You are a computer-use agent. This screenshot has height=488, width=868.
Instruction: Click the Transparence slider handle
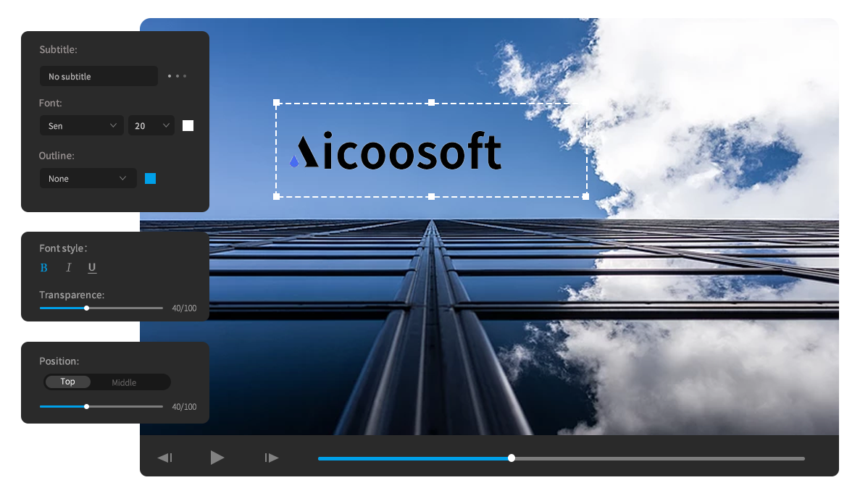pyautogui.click(x=87, y=308)
